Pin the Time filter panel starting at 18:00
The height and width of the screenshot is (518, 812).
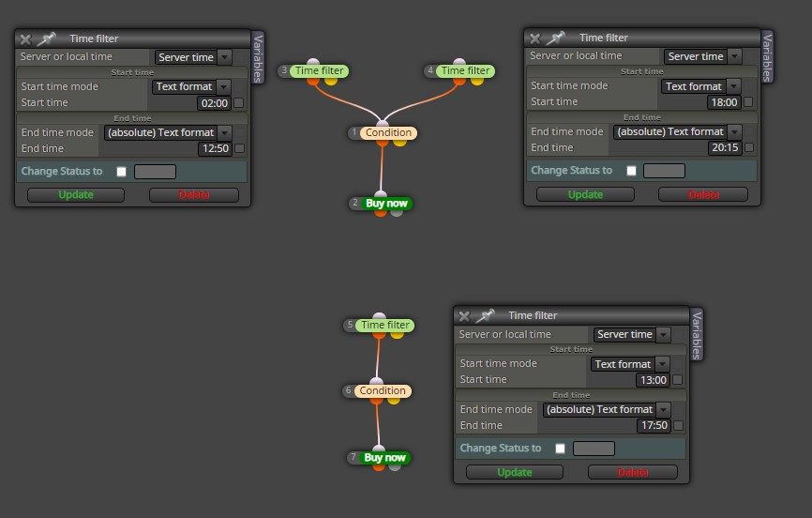click(x=556, y=38)
